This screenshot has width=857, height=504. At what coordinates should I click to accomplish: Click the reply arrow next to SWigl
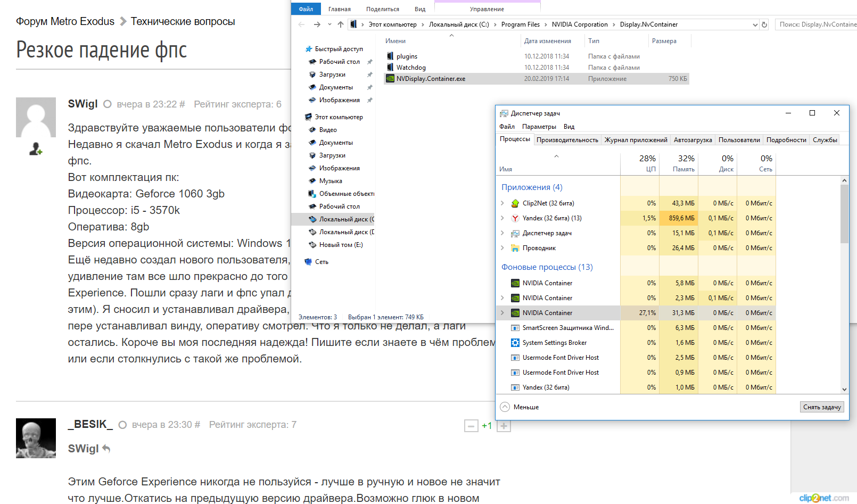pos(106,449)
